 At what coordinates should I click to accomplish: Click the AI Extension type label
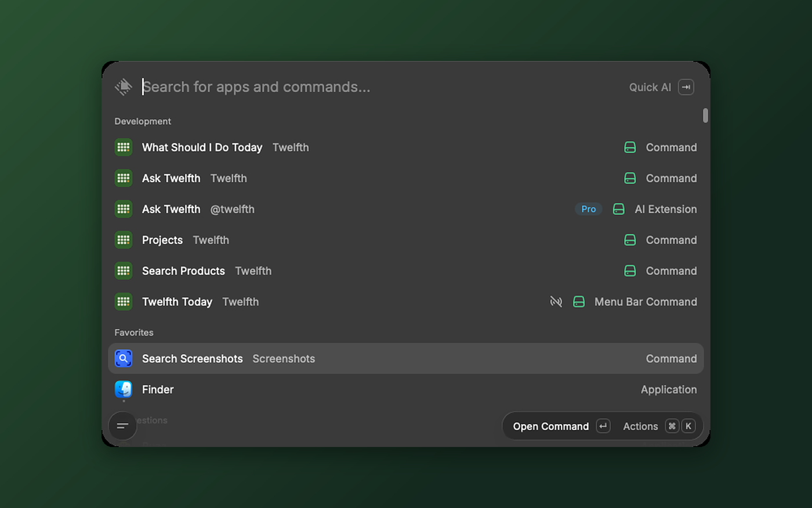[666, 209]
